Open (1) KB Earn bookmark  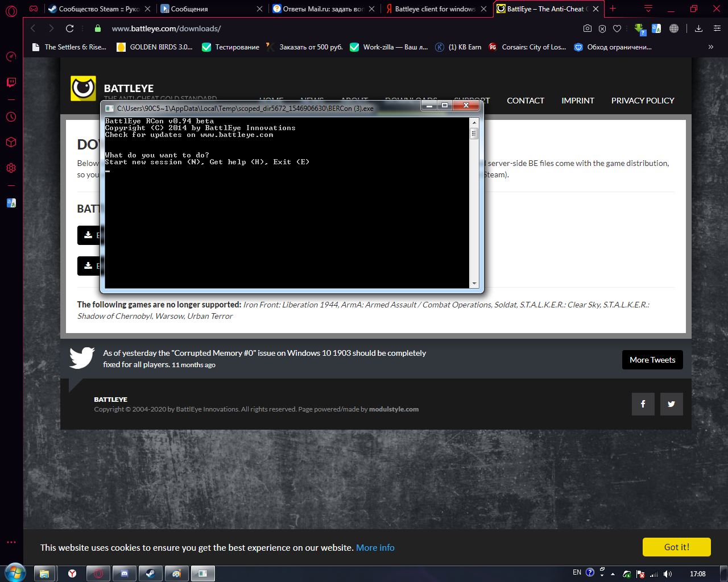click(x=458, y=47)
